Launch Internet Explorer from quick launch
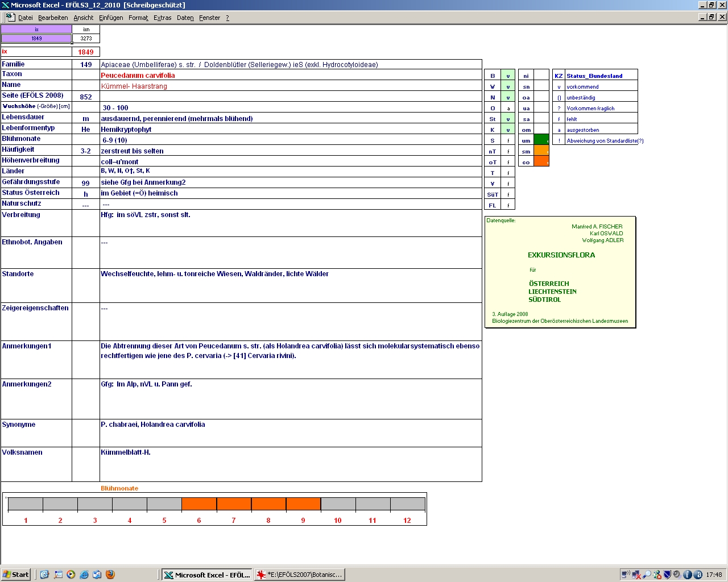Screen dimensions: 728x582 coord(84,575)
